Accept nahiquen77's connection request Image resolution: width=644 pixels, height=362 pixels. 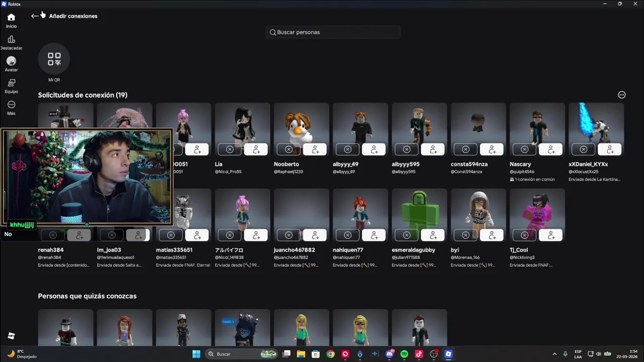tap(374, 235)
